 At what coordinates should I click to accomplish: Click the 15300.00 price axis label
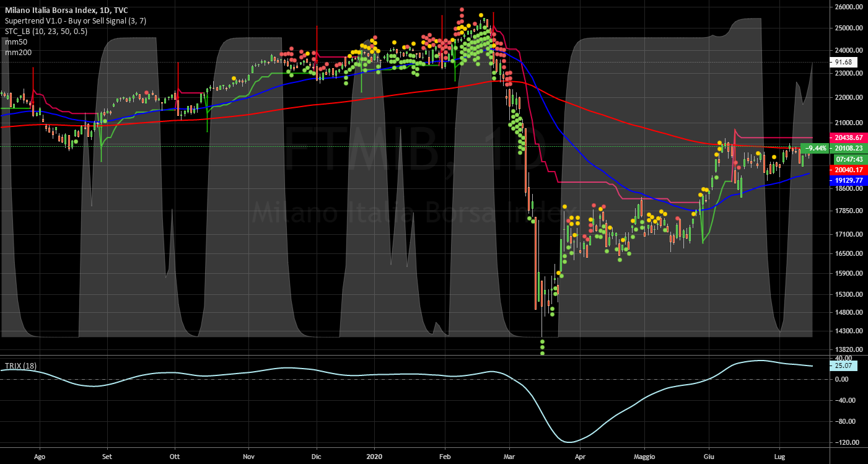pyautogui.click(x=848, y=294)
